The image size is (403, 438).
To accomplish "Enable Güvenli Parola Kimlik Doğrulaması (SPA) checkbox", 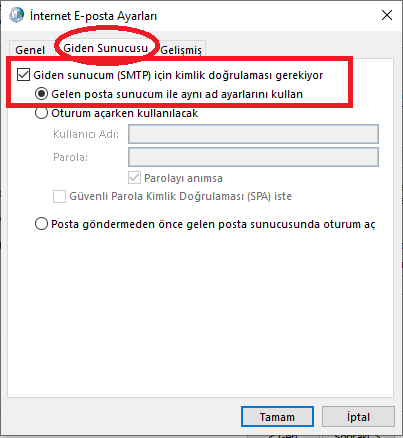I will pyautogui.click(x=59, y=196).
